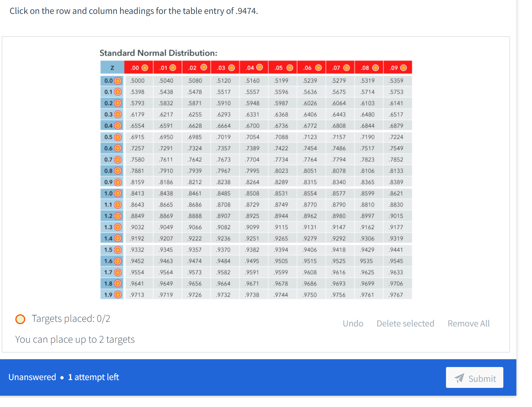Click the target circle for row 1.7
The height and width of the screenshot is (407, 532).
coord(118,272)
